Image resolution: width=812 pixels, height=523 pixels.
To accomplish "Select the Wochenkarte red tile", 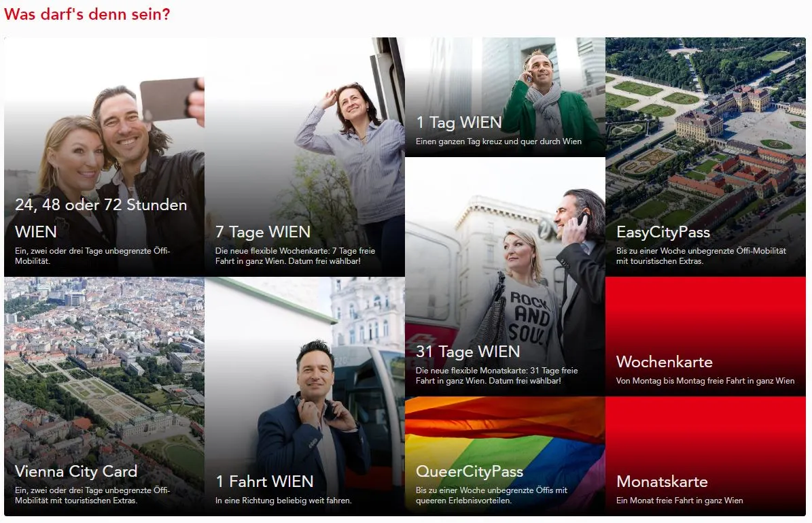I will (x=705, y=337).
